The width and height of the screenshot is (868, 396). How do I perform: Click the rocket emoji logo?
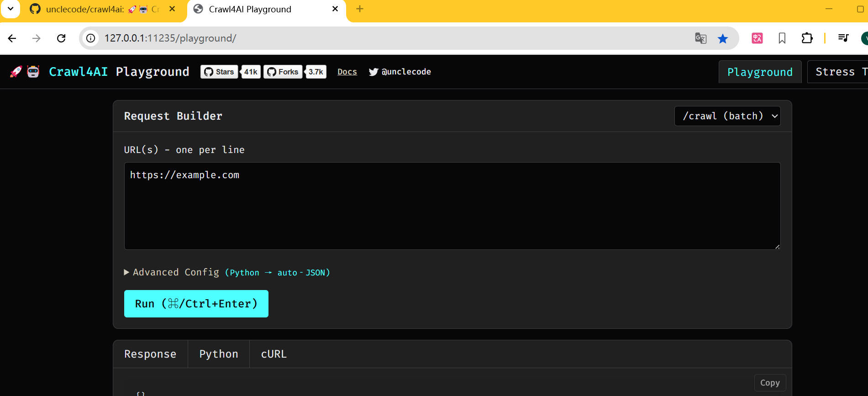tap(16, 72)
